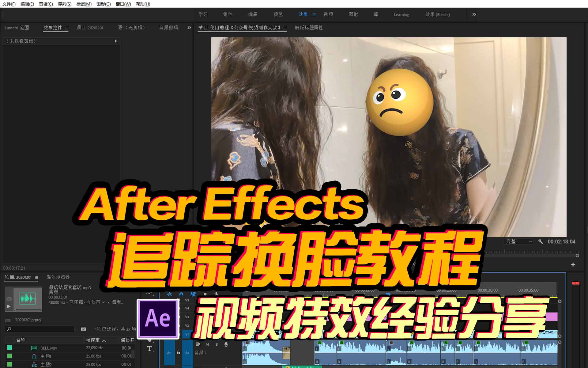Open the 源: (无剪辑) panel tab
588x368 pixels.
(x=131, y=28)
